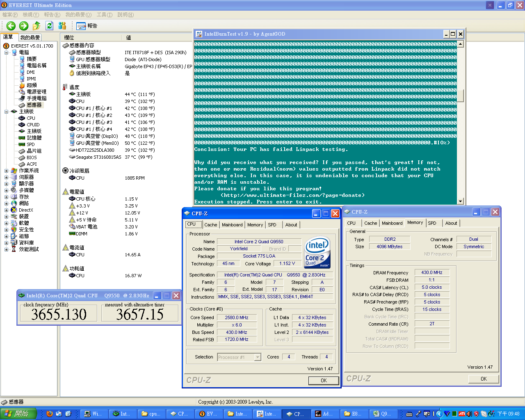Screen dimensions: 525x420
Task: Select 安全性 security item
Action: click(x=26, y=230)
